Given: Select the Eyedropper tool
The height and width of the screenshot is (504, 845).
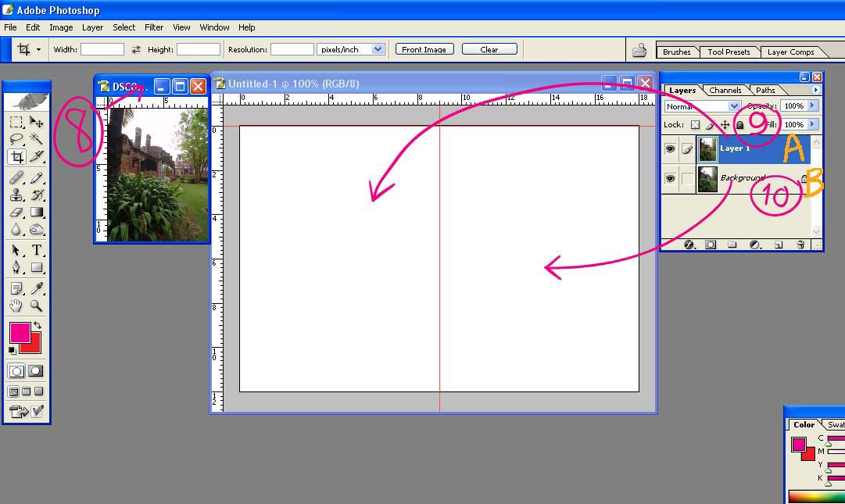Looking at the screenshot, I should pos(37,289).
